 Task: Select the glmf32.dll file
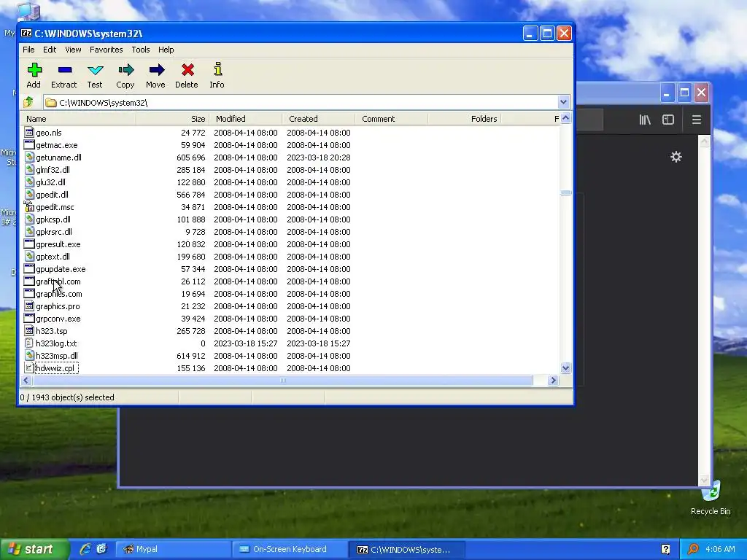[53, 169]
